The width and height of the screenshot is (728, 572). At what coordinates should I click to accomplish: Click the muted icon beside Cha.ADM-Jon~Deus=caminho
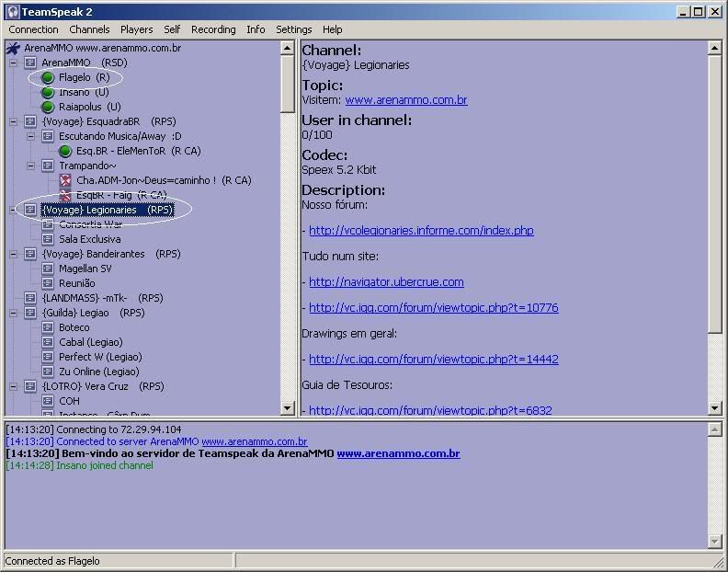(65, 180)
